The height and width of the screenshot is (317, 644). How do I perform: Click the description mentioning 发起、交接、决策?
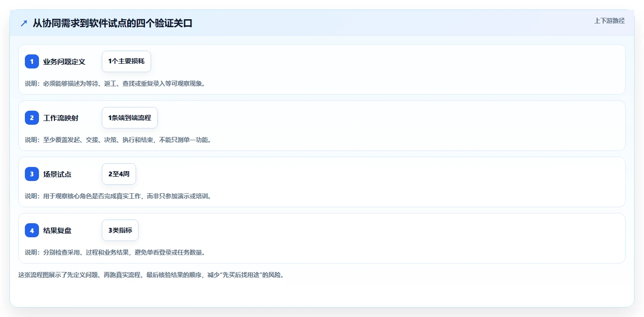[x=118, y=140]
